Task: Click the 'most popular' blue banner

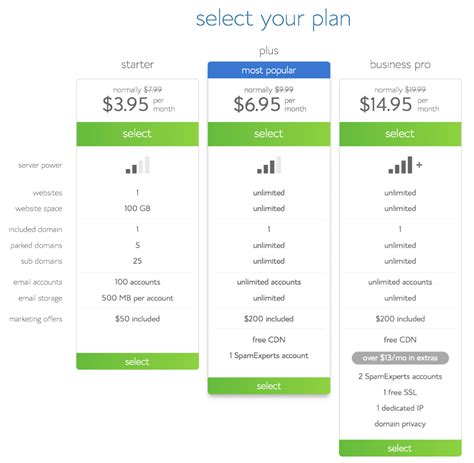Action: (x=269, y=70)
